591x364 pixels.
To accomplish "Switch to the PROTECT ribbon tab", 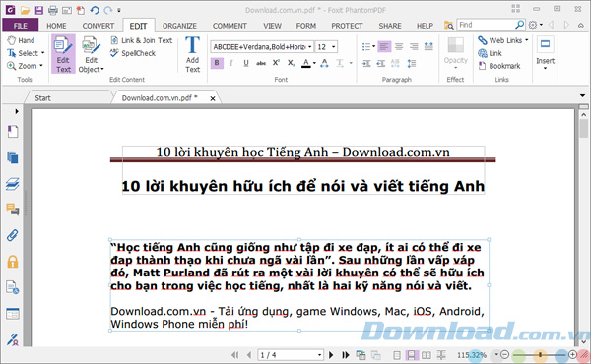I will 347,26.
